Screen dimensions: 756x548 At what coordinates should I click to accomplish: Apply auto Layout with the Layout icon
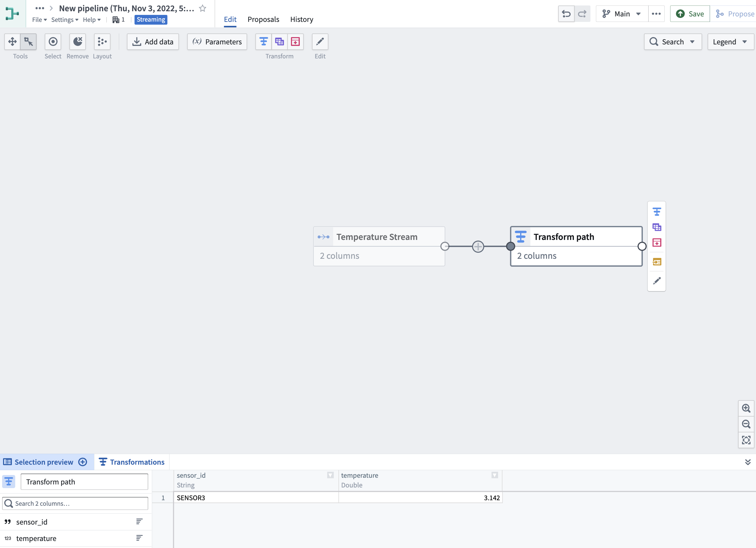pos(102,42)
